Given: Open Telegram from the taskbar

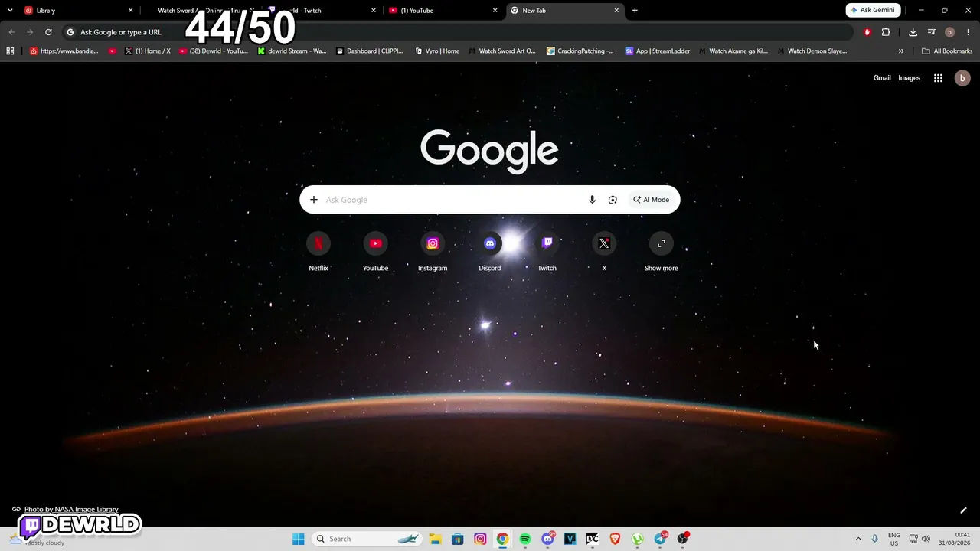Looking at the screenshot, I should pos(660,539).
